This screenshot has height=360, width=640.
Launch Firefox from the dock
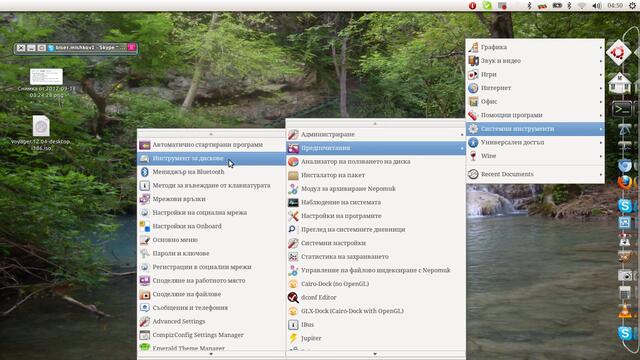(624, 182)
